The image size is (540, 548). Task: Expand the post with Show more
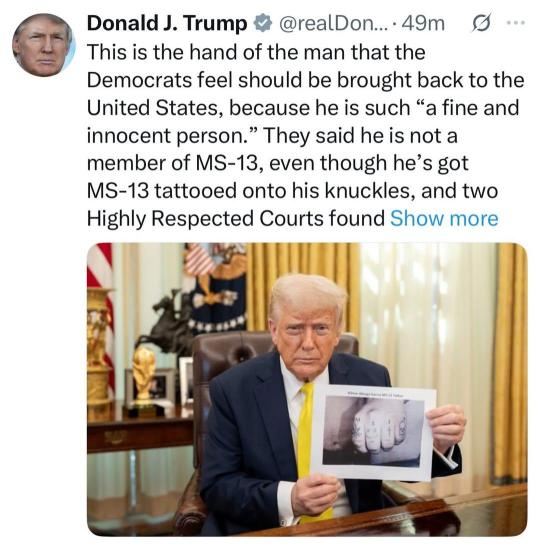pyautogui.click(x=444, y=218)
